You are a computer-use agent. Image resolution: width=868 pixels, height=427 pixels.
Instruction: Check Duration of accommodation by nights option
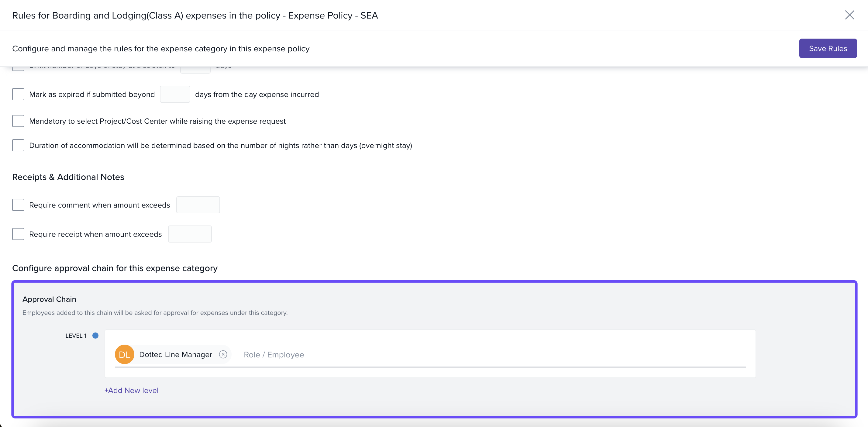pyautogui.click(x=18, y=145)
